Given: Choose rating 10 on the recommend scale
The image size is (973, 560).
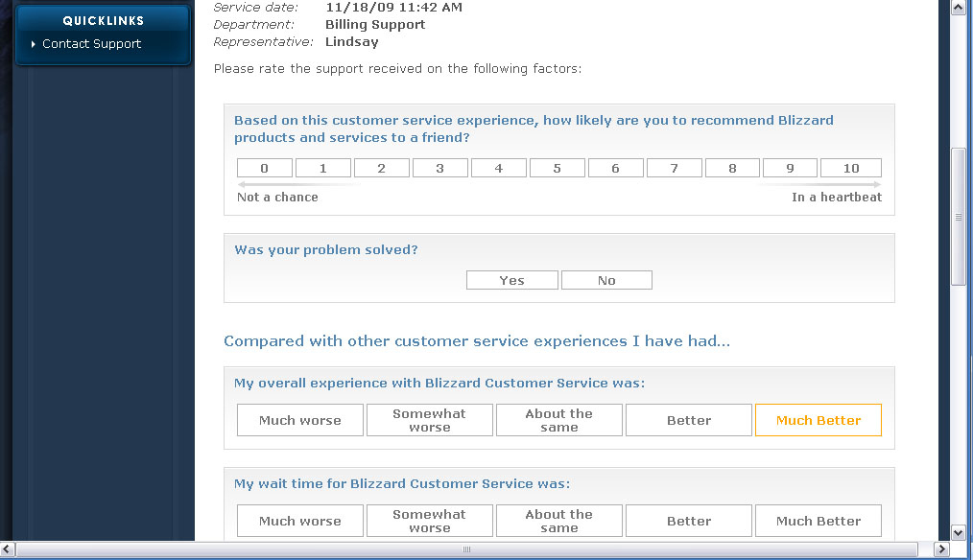Looking at the screenshot, I should [x=851, y=168].
